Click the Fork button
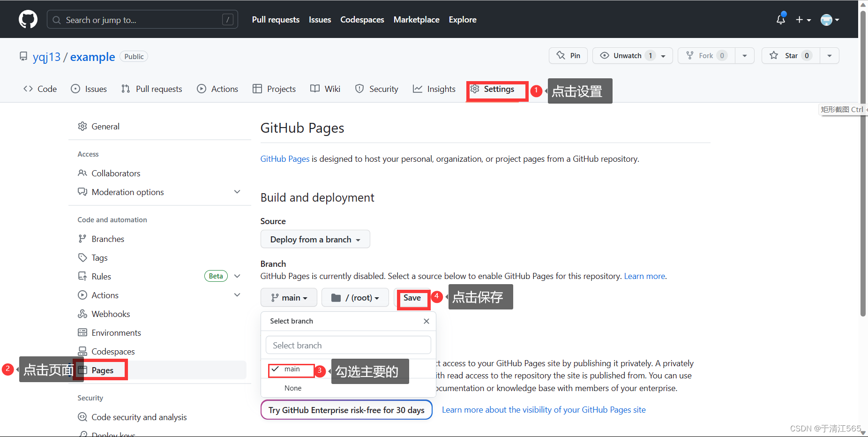This screenshot has height=437, width=868. click(706, 55)
